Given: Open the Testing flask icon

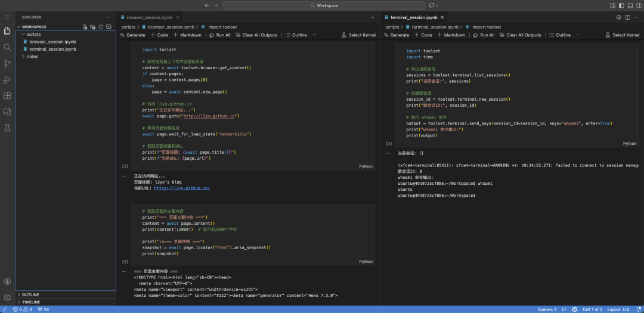Looking at the screenshot, I should coord(7,128).
